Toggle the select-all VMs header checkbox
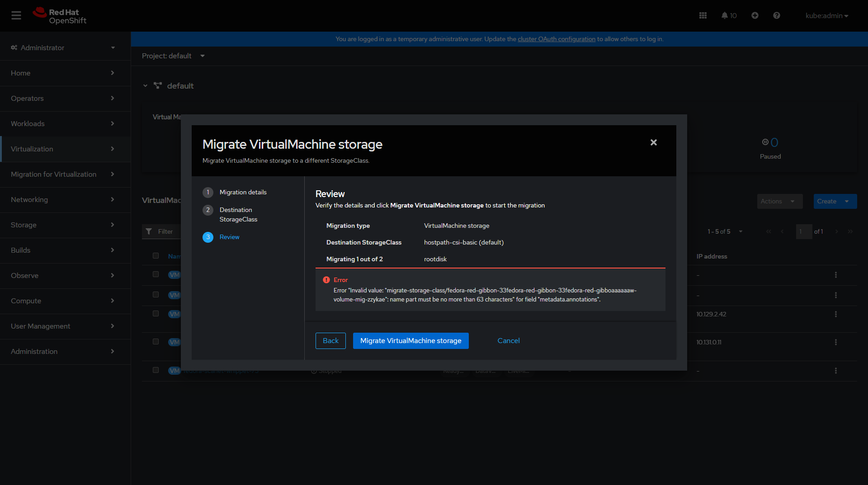 click(156, 256)
